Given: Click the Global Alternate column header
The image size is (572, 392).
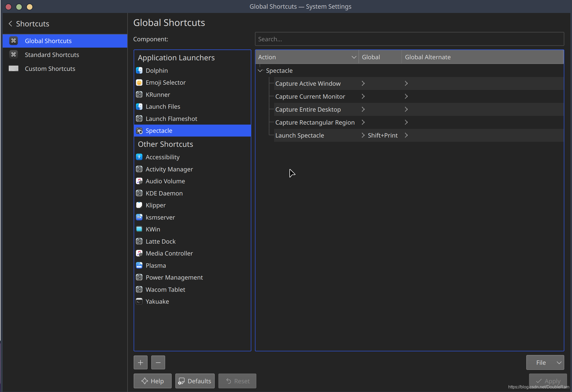Looking at the screenshot, I should [x=483, y=57].
